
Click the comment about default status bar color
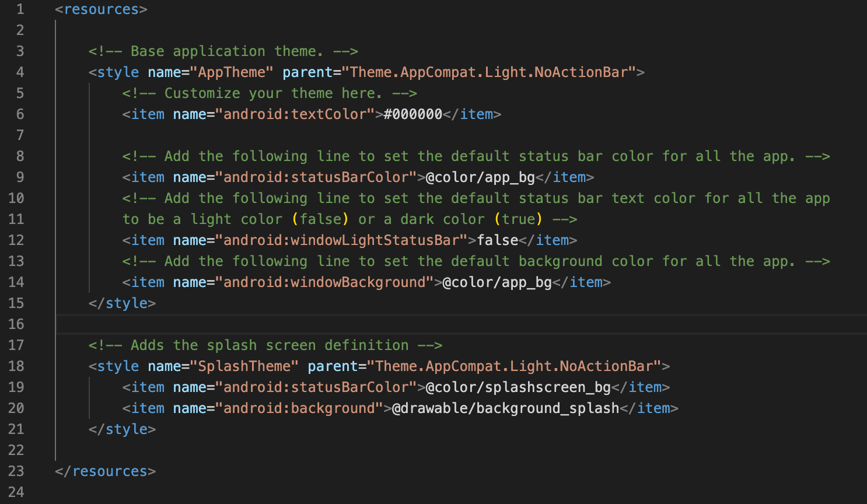pos(476,156)
